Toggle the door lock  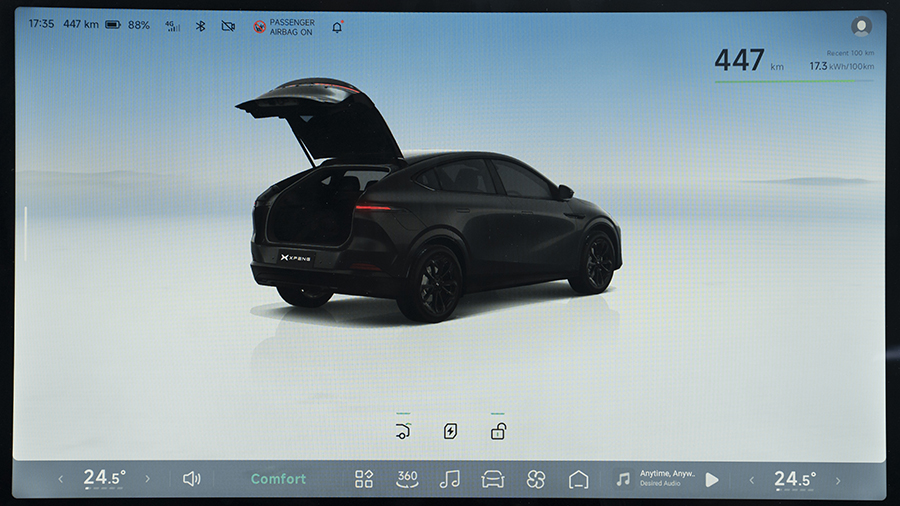click(x=498, y=431)
